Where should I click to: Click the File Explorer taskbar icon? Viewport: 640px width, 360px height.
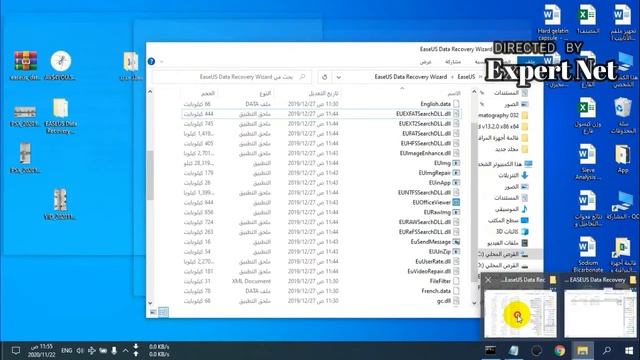click(582, 351)
